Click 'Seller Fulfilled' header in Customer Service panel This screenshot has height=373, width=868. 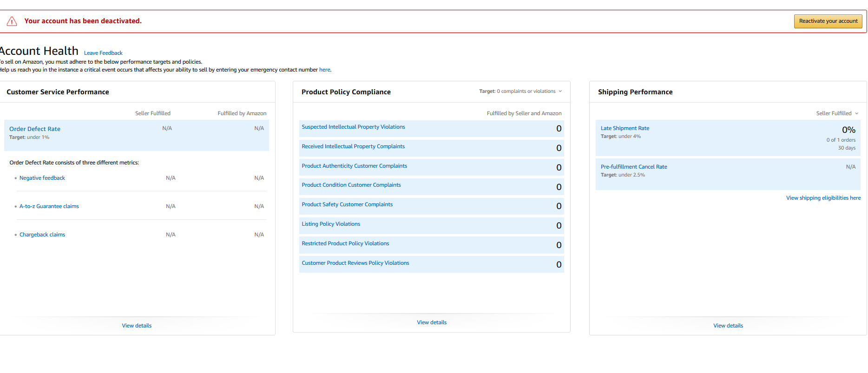point(153,113)
